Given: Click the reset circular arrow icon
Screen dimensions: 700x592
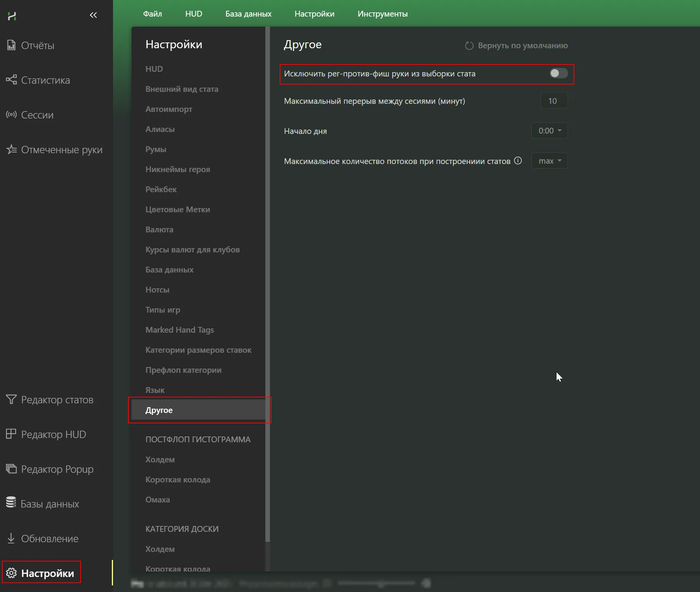Looking at the screenshot, I should pos(469,46).
